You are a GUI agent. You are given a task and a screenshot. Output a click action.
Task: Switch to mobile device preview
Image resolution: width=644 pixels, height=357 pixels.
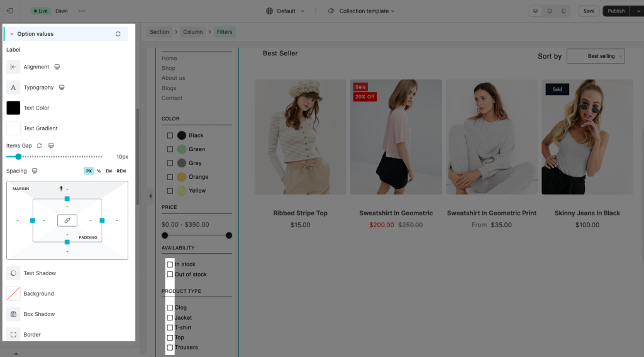[563, 11]
